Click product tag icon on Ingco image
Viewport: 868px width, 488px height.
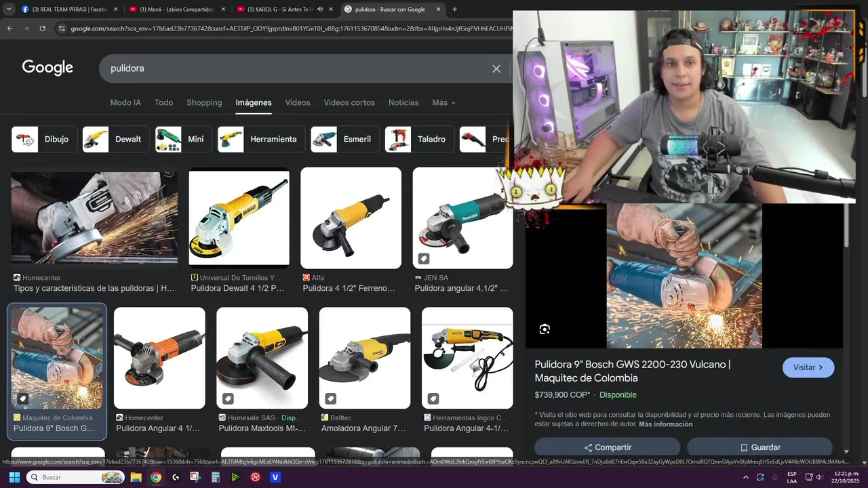(x=433, y=399)
